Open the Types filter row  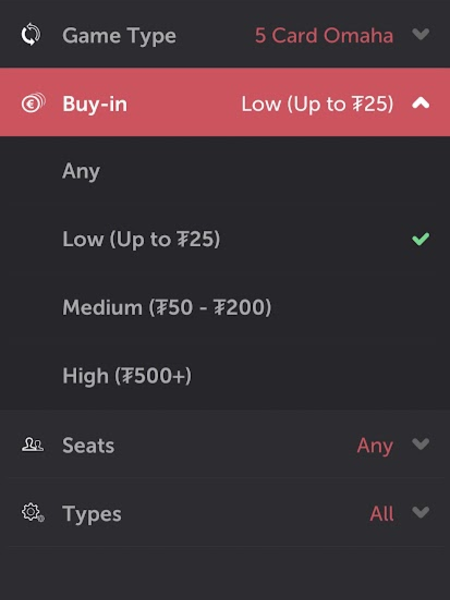pyautogui.click(x=225, y=512)
